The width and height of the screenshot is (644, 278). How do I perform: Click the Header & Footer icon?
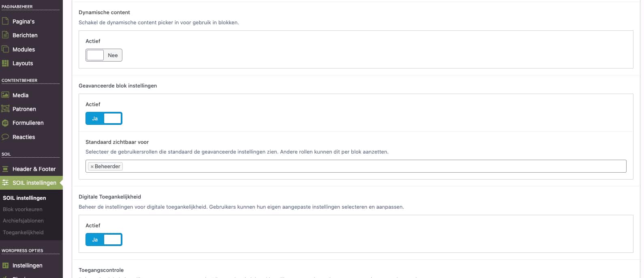click(x=5, y=169)
